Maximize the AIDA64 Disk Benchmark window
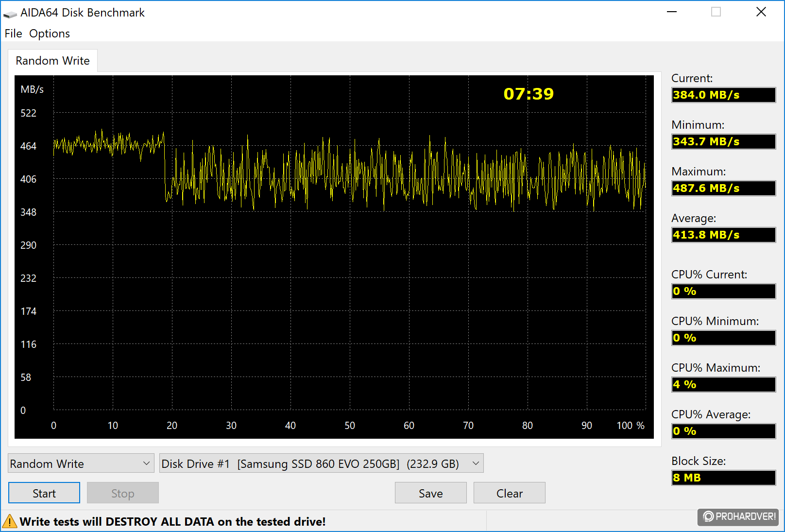The height and width of the screenshot is (532, 785). pos(716,12)
